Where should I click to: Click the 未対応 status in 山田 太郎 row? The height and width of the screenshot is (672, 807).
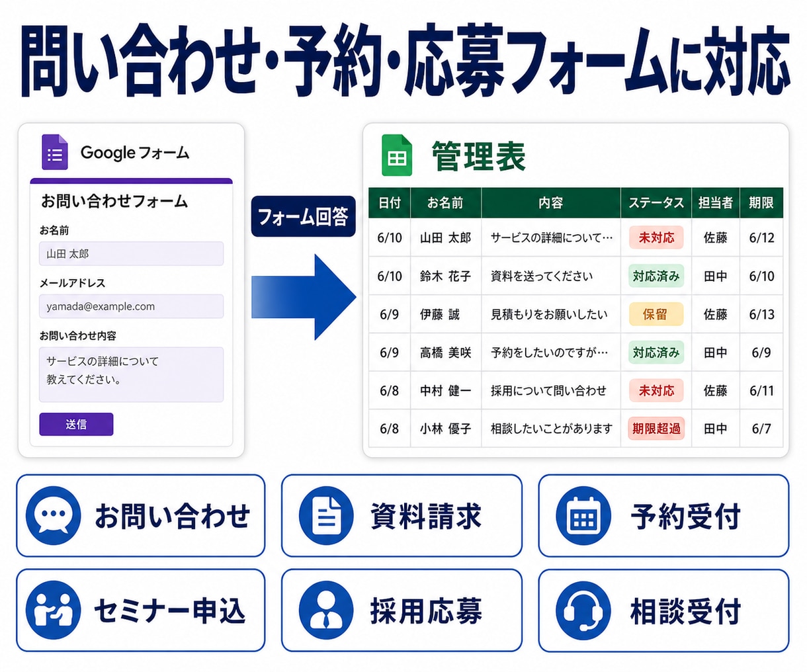pyautogui.click(x=656, y=237)
